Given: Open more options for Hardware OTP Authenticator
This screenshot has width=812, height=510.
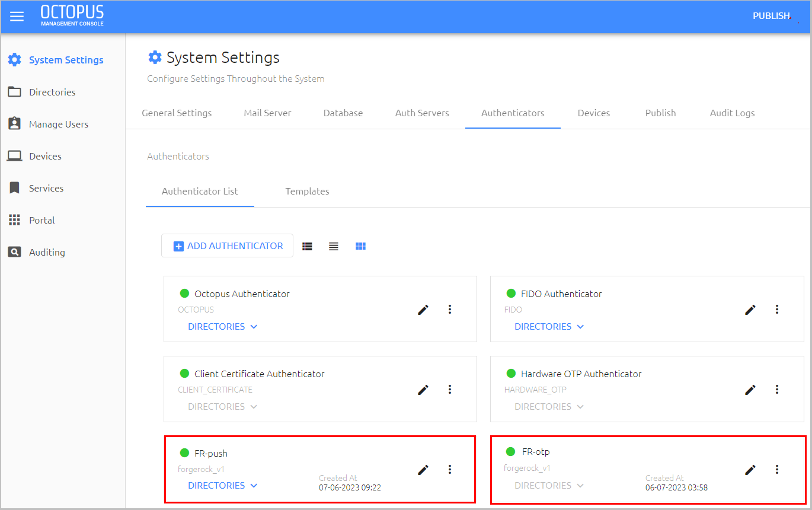Looking at the screenshot, I should 777,389.
